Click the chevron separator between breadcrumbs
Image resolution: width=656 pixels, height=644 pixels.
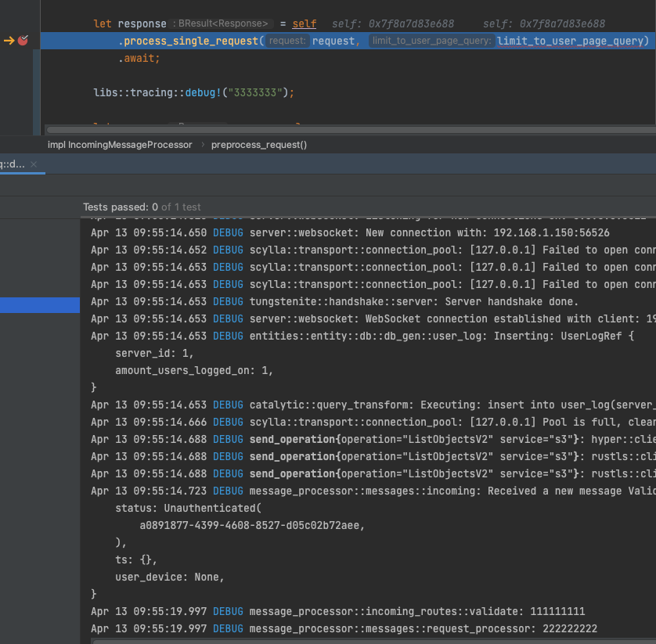coord(202,145)
